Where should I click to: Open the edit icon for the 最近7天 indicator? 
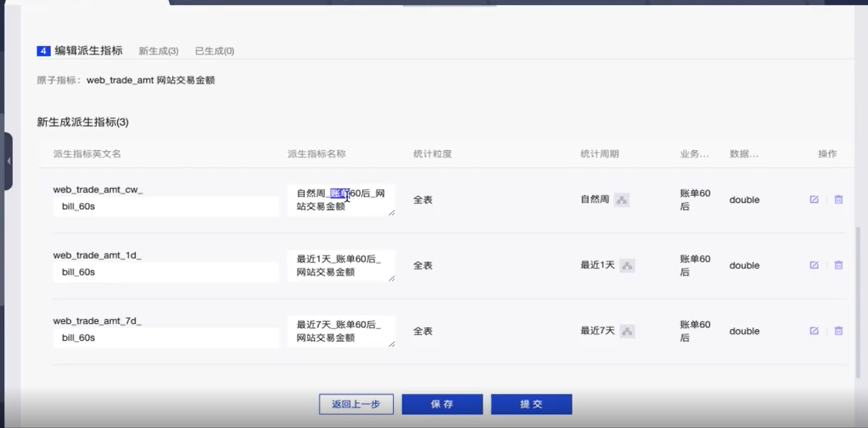click(814, 331)
